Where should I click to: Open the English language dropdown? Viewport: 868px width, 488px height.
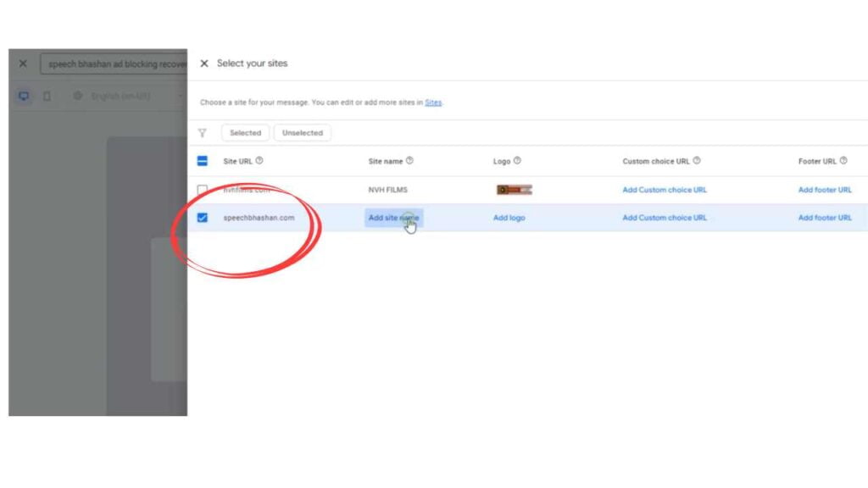coord(127,97)
